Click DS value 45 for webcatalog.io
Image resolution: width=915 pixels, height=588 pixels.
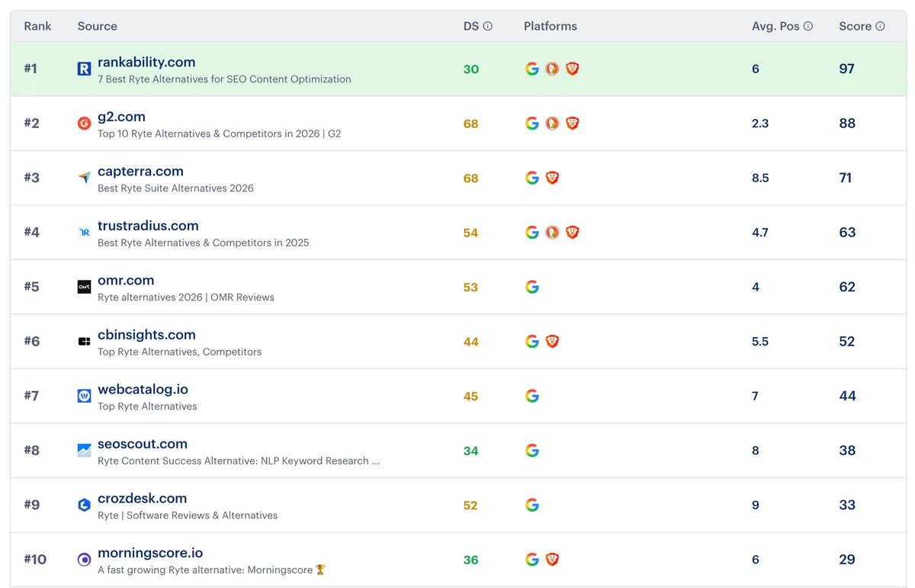[x=470, y=397]
